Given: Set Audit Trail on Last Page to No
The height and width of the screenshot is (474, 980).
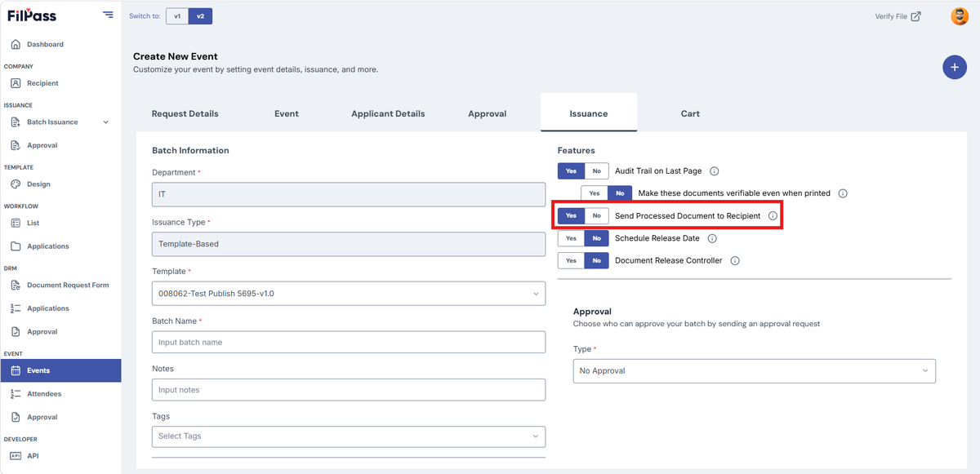Looking at the screenshot, I should coord(596,171).
